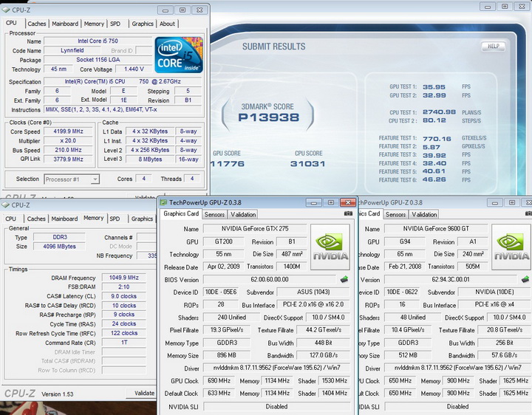Click the GPU name field NVIDIA GeForce 9600 GT

coord(436,228)
